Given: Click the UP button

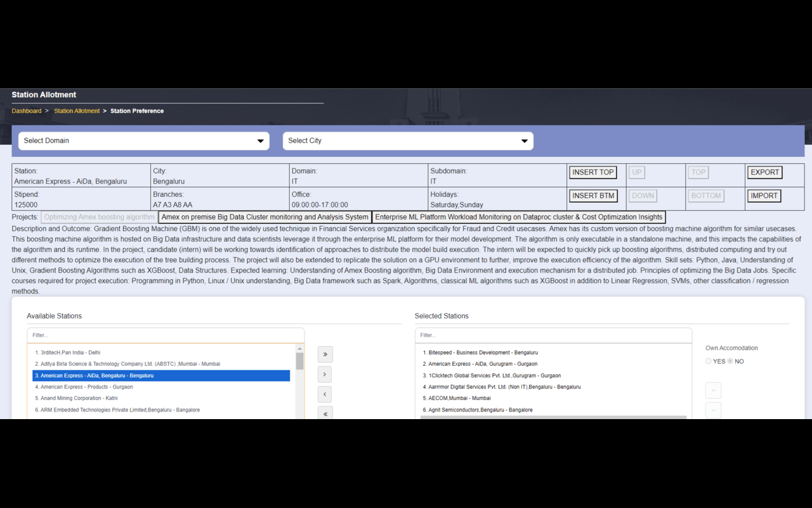Looking at the screenshot, I should point(637,172).
